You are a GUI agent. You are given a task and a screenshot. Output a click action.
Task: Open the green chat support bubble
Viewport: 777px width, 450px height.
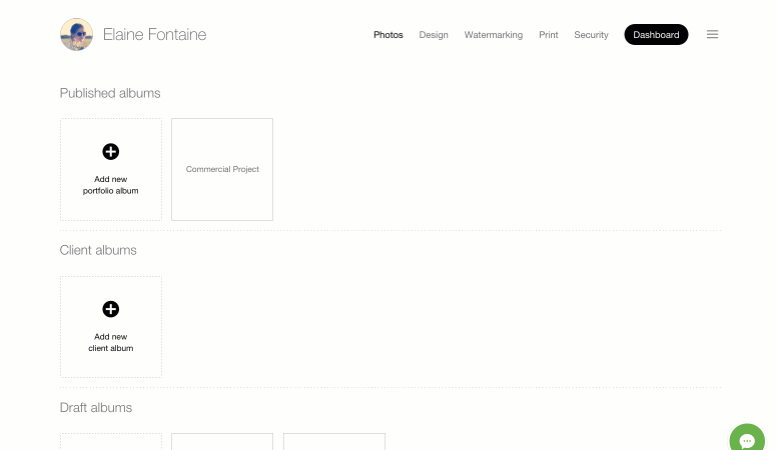tap(747, 438)
